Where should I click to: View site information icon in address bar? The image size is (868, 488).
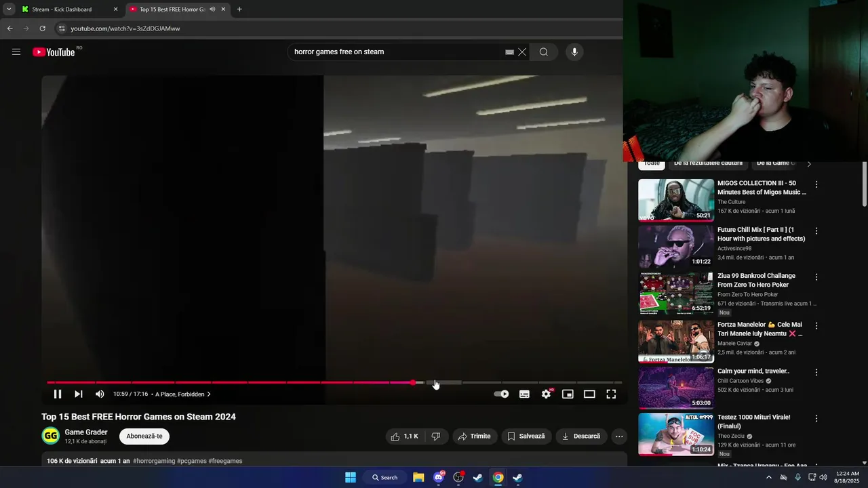[61, 28]
